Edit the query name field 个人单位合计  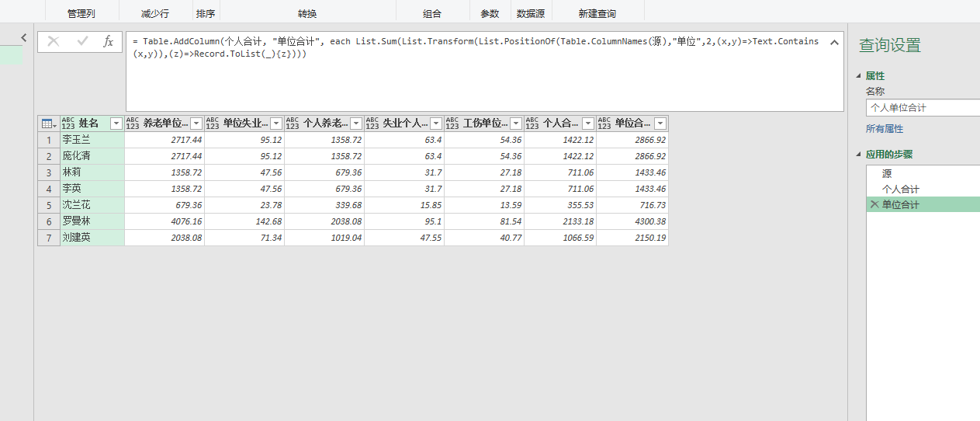[x=923, y=108]
